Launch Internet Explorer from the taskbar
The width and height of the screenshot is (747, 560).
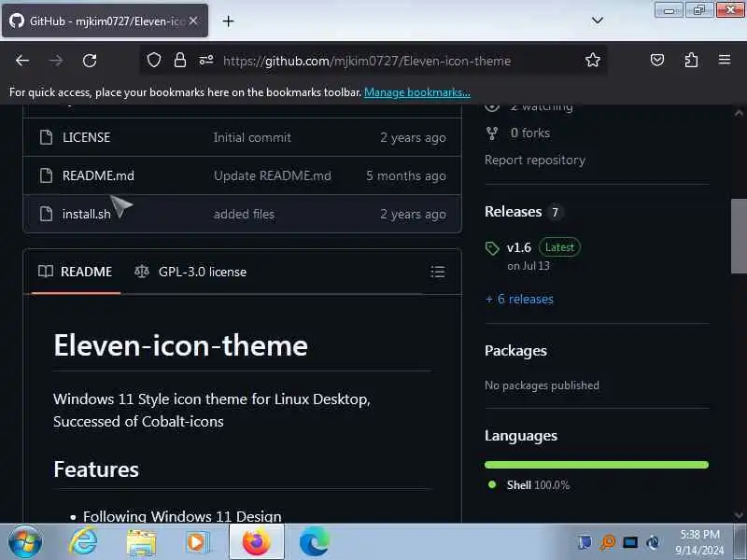(x=83, y=542)
